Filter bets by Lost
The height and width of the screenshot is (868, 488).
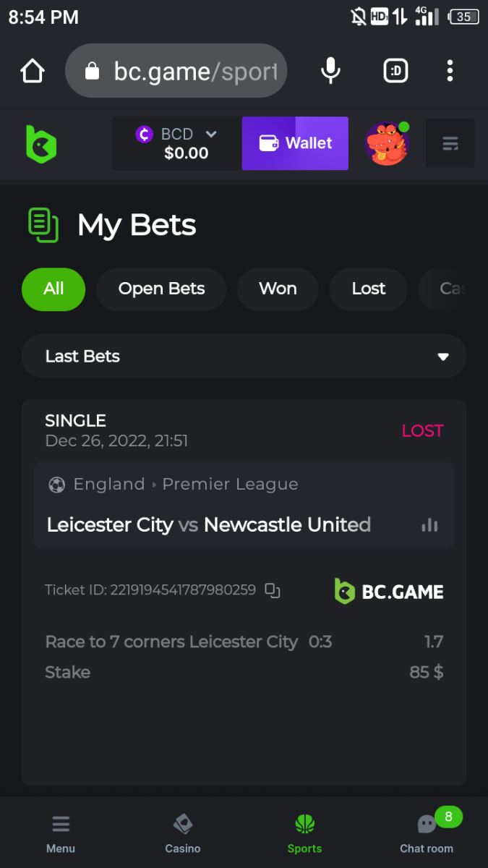tap(369, 289)
